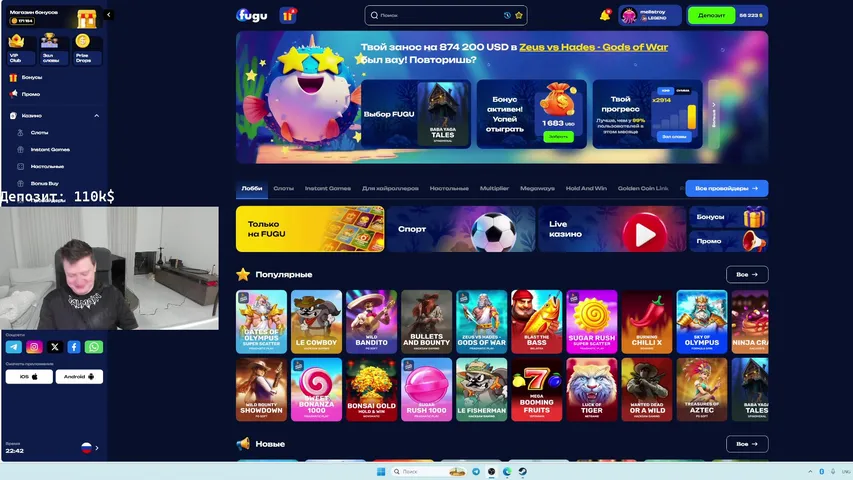
Task: Click the Telegram social icon
Action: pos(14,347)
